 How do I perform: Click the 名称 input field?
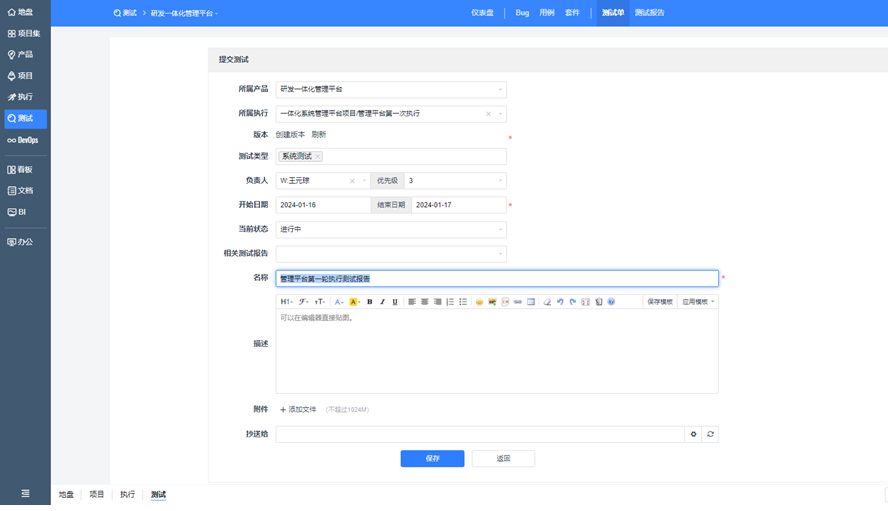(497, 278)
